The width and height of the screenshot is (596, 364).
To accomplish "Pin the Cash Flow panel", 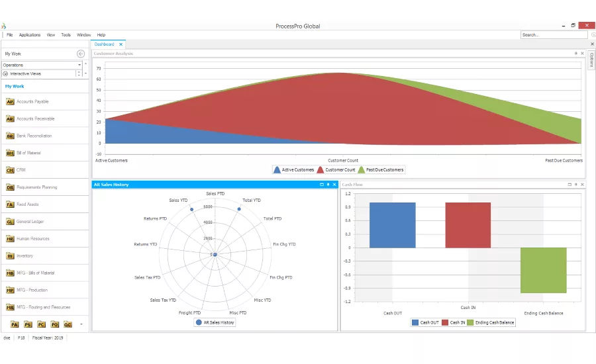I will [x=576, y=185].
